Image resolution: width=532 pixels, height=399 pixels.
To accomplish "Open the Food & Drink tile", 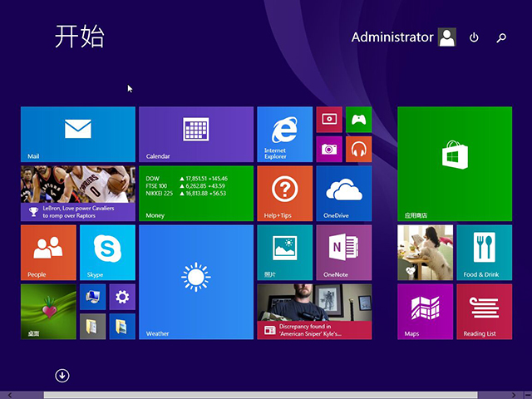I will (484, 253).
